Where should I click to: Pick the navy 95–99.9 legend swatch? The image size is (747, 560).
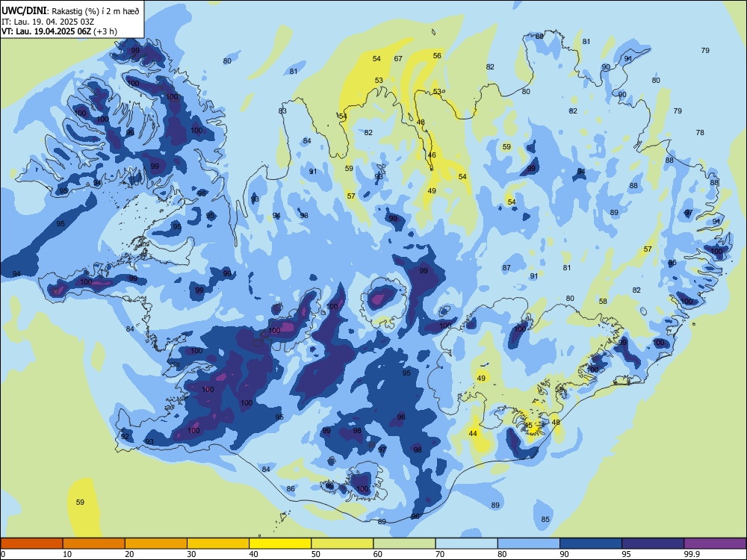[653, 544]
